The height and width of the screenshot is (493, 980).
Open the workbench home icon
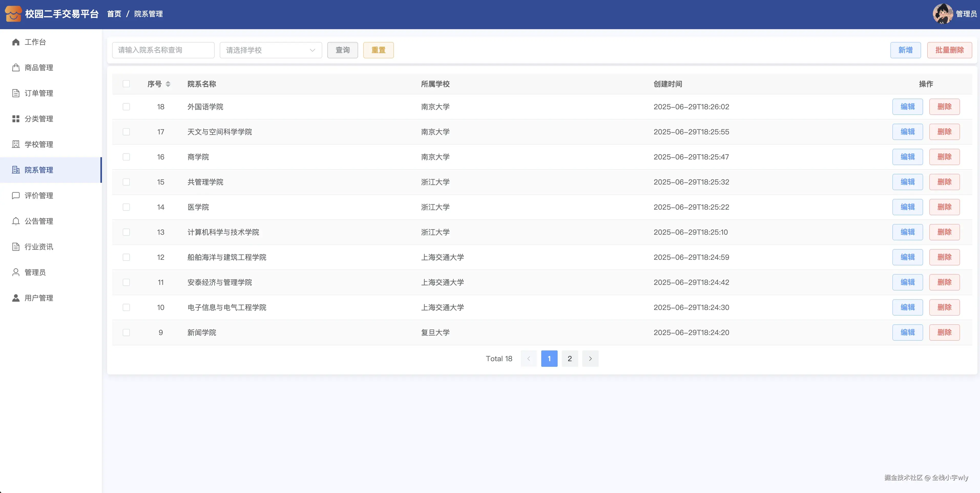click(16, 42)
